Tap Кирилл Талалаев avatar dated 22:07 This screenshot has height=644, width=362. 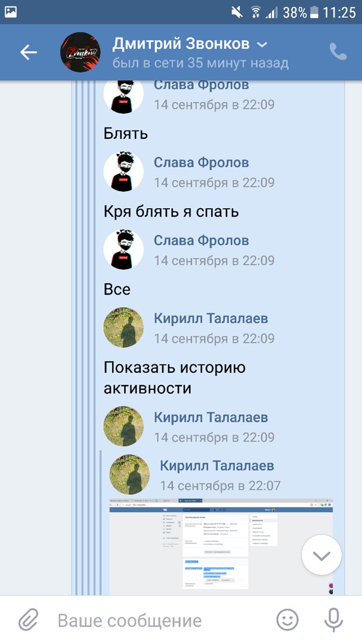tap(129, 475)
